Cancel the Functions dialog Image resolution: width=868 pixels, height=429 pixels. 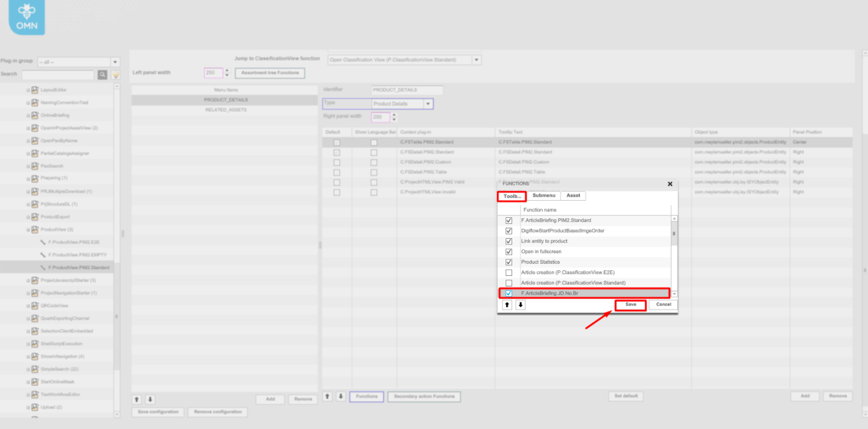(x=664, y=305)
